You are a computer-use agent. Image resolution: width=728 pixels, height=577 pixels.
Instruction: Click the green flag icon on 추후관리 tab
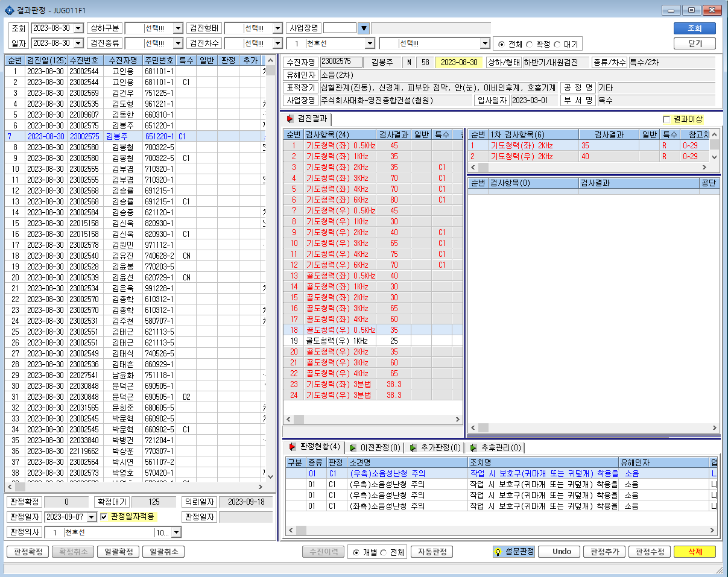pyautogui.click(x=473, y=447)
